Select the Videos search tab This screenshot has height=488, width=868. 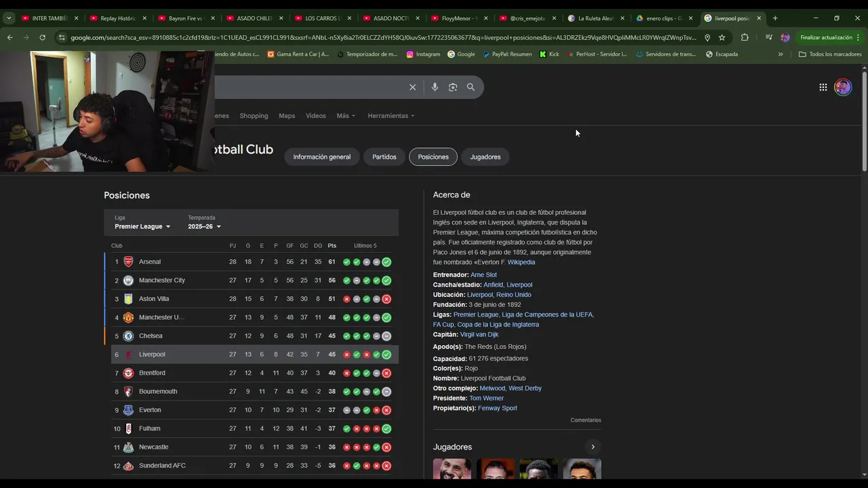point(315,116)
